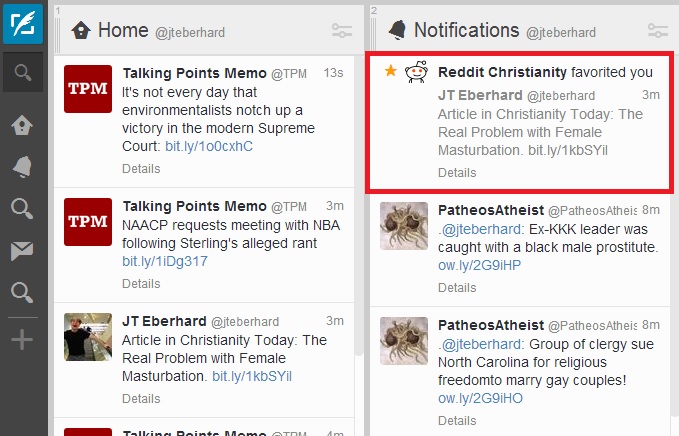Open the Messages envelope icon in sidebar
This screenshot has width=679, height=436.
click(x=22, y=251)
